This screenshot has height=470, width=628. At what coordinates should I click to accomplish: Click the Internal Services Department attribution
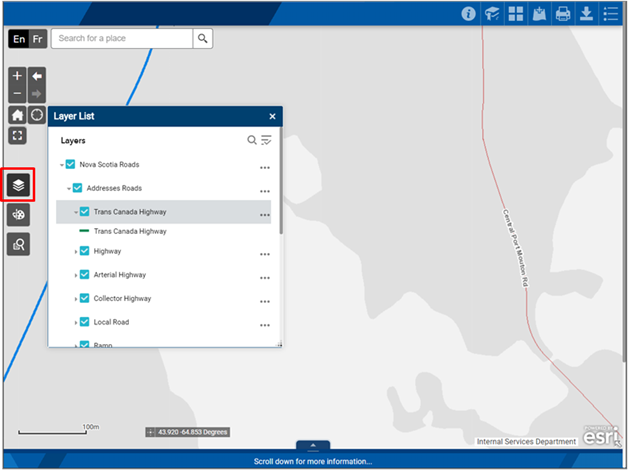coord(526,442)
